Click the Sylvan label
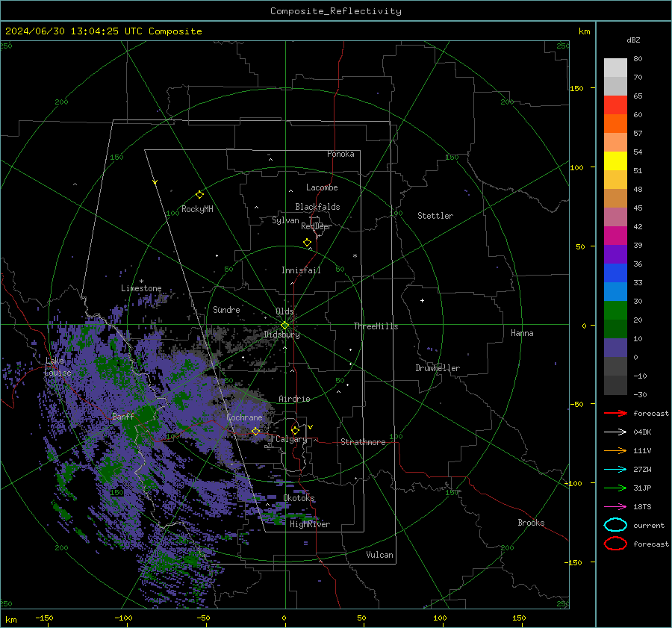672x628 pixels. point(285,220)
